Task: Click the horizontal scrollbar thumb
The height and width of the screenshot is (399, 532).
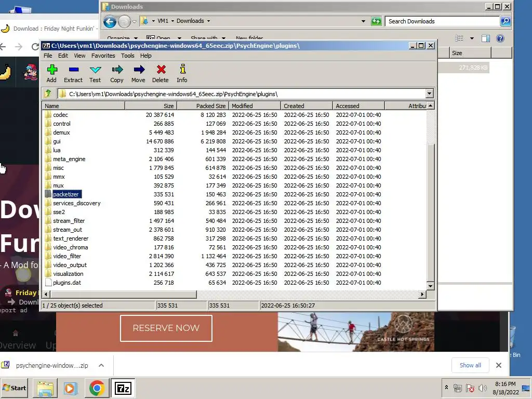Action: [x=123, y=294]
